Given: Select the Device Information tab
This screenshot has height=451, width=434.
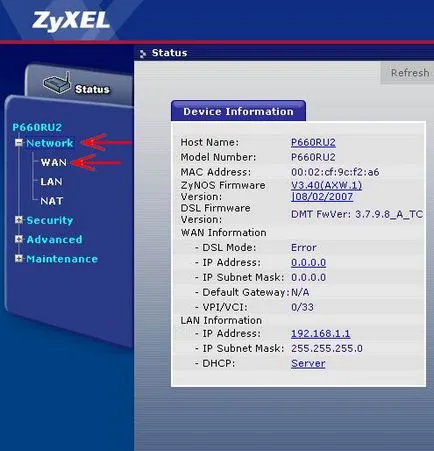Looking at the screenshot, I should (238, 111).
